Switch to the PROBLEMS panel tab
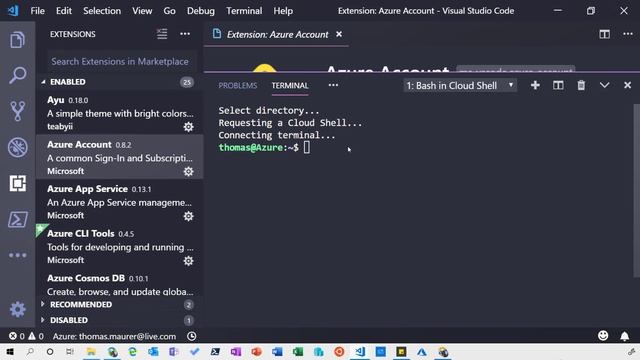Screen dimensions: 640x360 pos(238,86)
